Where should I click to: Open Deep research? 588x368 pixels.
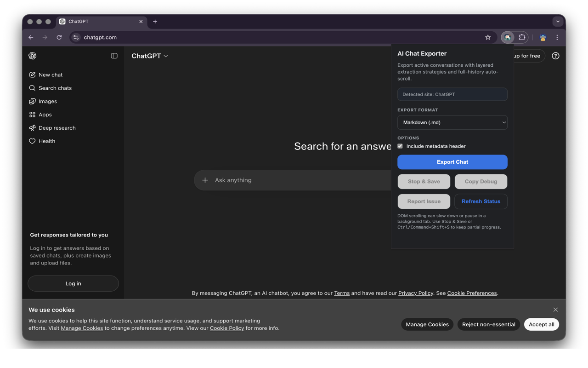pyautogui.click(x=73, y=128)
